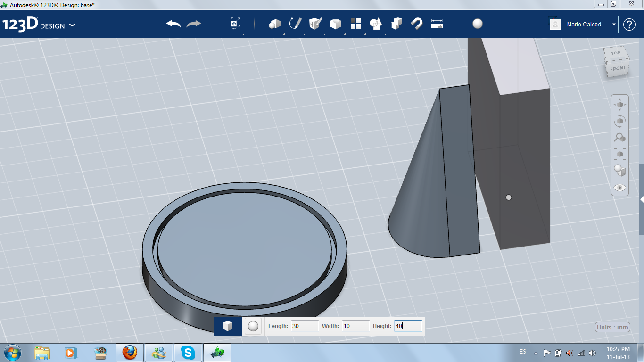This screenshot has height=362, width=644.
Task: Open Firefox from the taskbar
Action: click(x=130, y=353)
